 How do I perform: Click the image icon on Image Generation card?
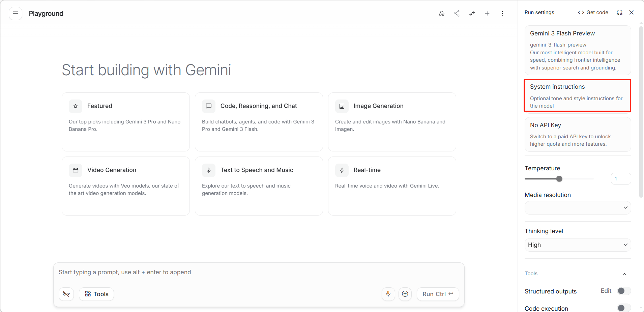342,106
